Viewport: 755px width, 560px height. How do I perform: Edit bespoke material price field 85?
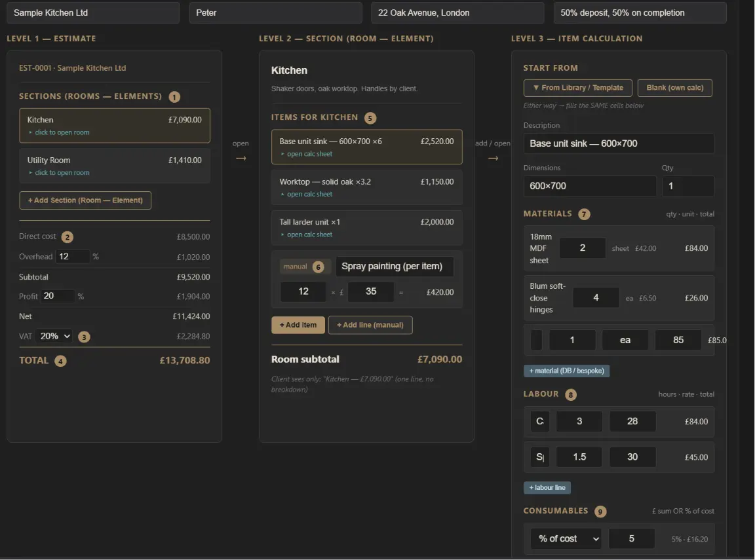[678, 340]
